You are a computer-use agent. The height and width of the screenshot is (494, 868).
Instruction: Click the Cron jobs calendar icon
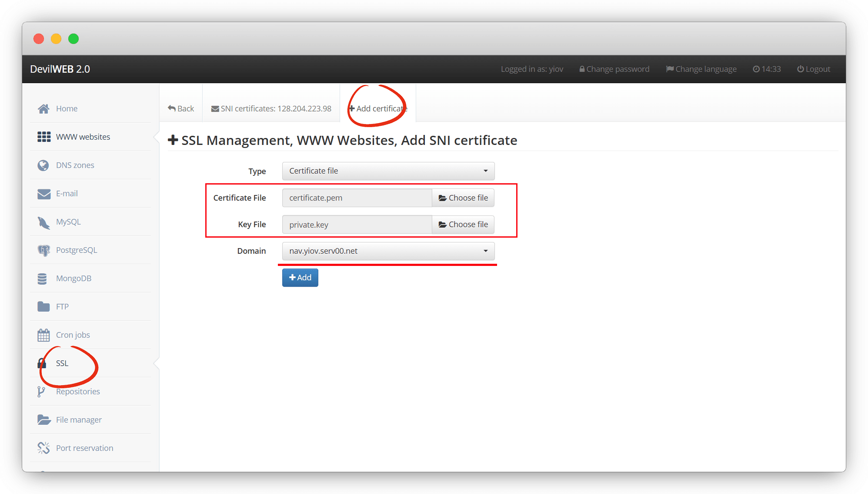[43, 335]
